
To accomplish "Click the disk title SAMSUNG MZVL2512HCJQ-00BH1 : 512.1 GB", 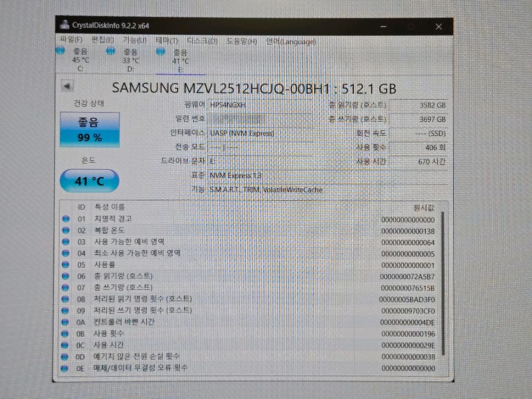I will 254,88.
